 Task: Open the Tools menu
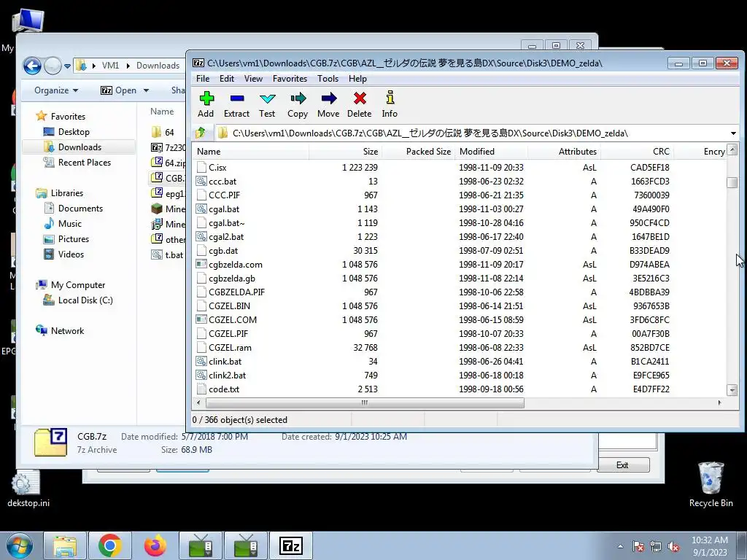(328, 79)
